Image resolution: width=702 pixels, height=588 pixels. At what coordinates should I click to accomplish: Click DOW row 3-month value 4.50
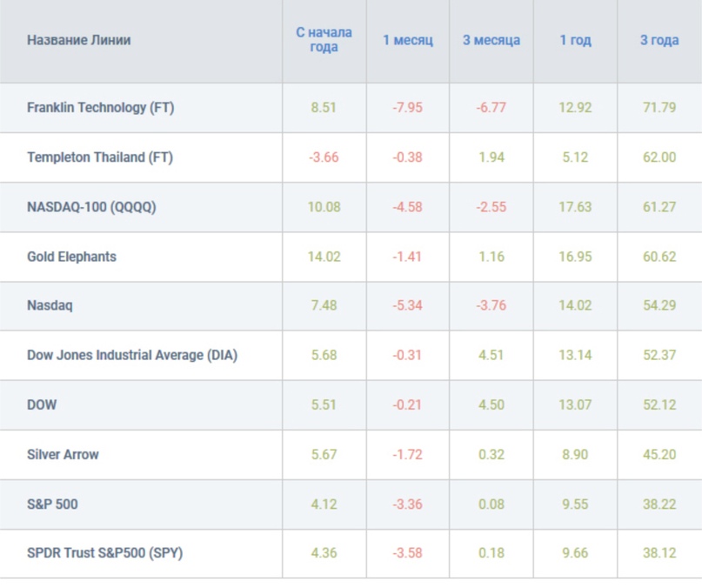(491, 404)
